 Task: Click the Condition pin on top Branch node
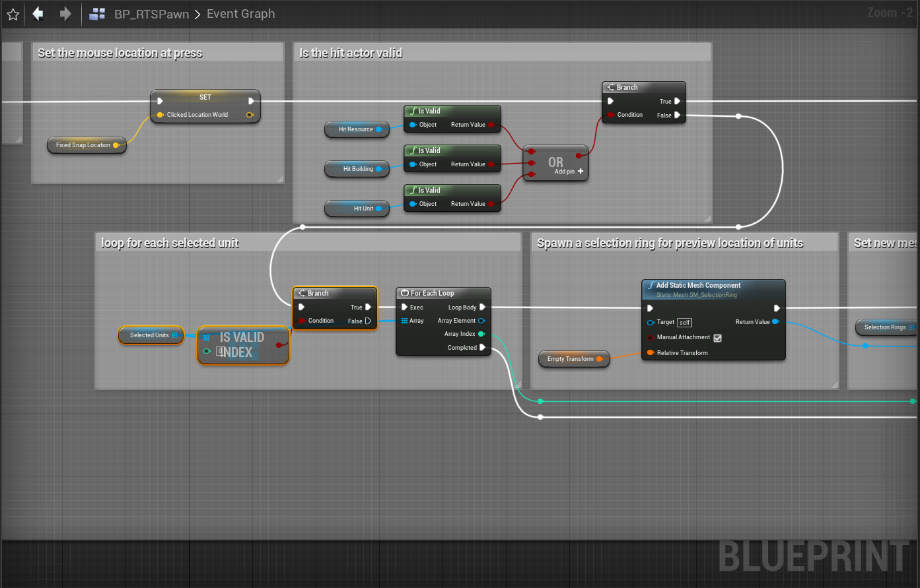pyautogui.click(x=611, y=115)
